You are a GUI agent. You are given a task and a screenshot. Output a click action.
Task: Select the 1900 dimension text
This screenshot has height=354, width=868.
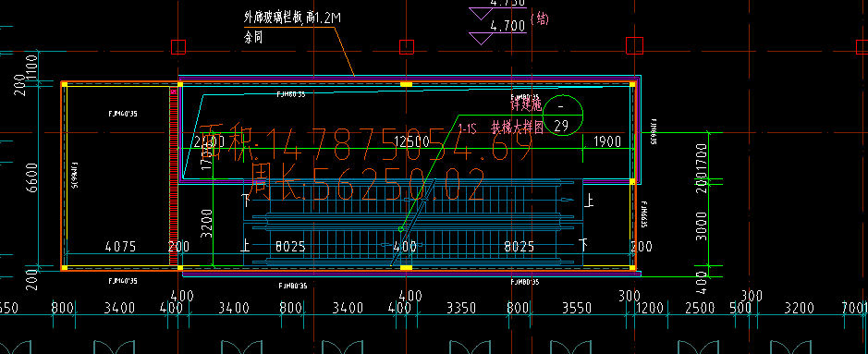[x=607, y=141]
